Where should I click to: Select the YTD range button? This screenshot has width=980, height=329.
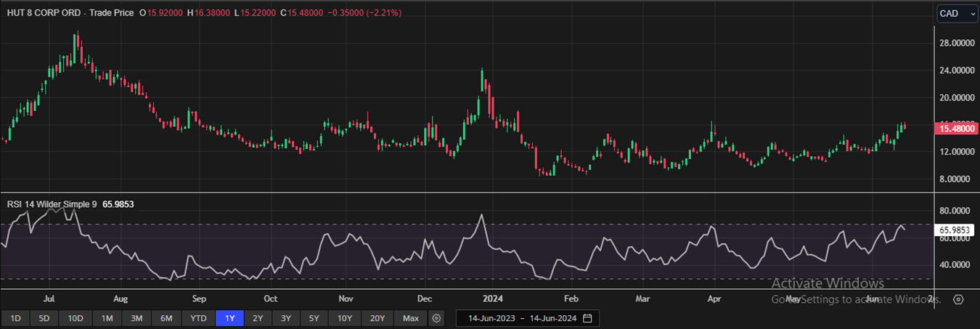point(198,318)
